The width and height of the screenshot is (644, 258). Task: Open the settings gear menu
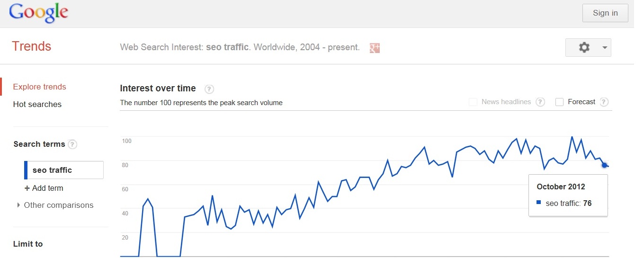[584, 47]
